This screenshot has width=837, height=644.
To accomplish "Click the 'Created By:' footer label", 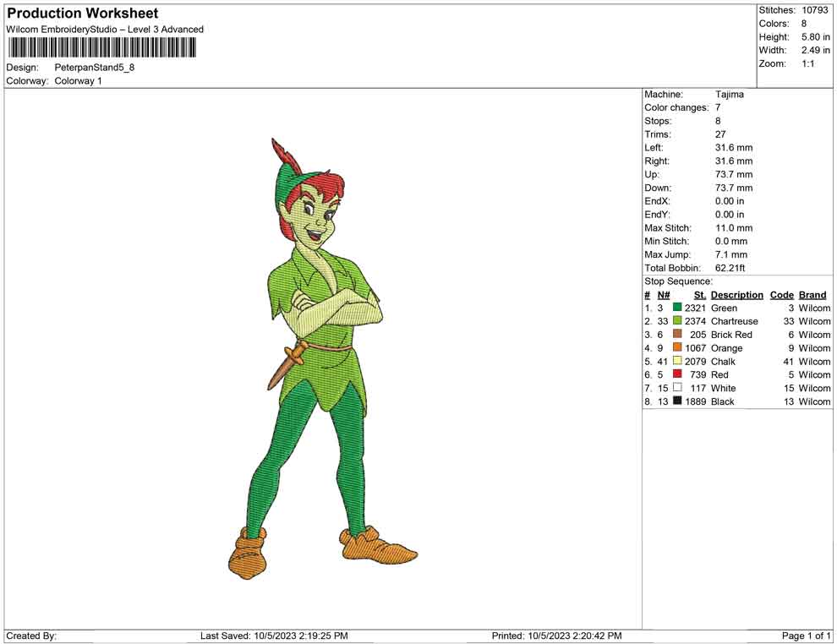I will click(31, 636).
